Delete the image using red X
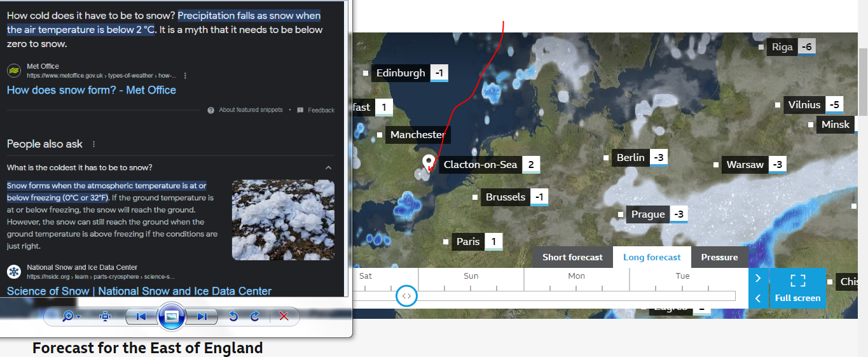868x357 pixels. 284,316
